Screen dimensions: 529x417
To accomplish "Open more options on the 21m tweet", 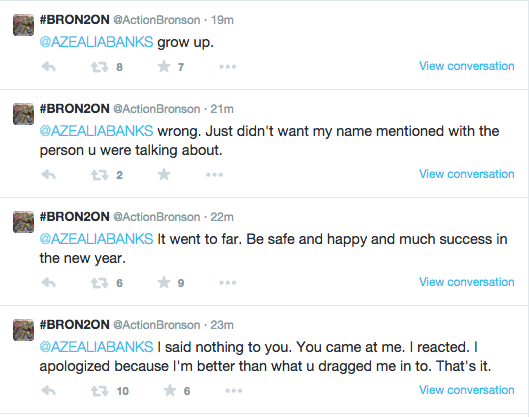I will (x=215, y=175).
